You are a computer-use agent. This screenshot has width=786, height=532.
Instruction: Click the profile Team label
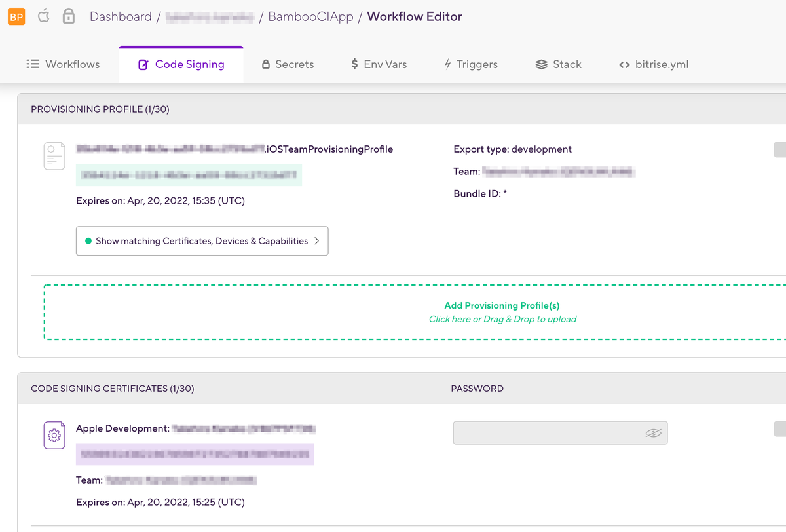click(466, 172)
